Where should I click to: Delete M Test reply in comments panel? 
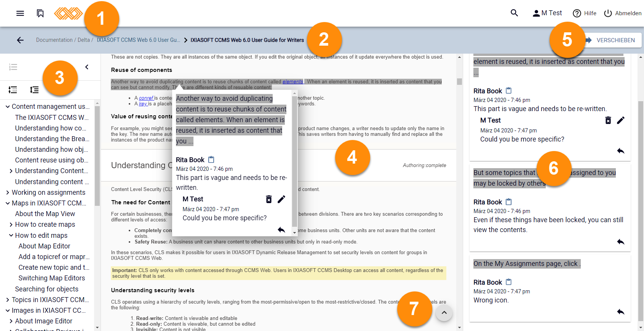[608, 120]
